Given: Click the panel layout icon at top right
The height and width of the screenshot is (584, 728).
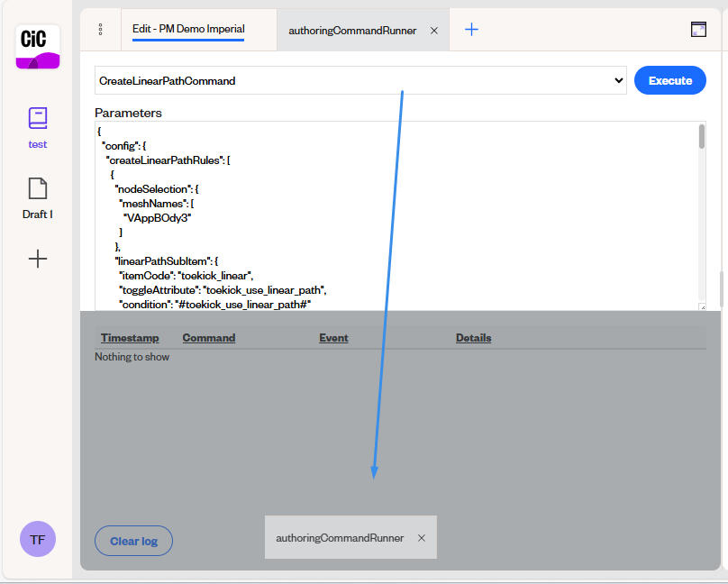Looking at the screenshot, I should (x=698, y=29).
